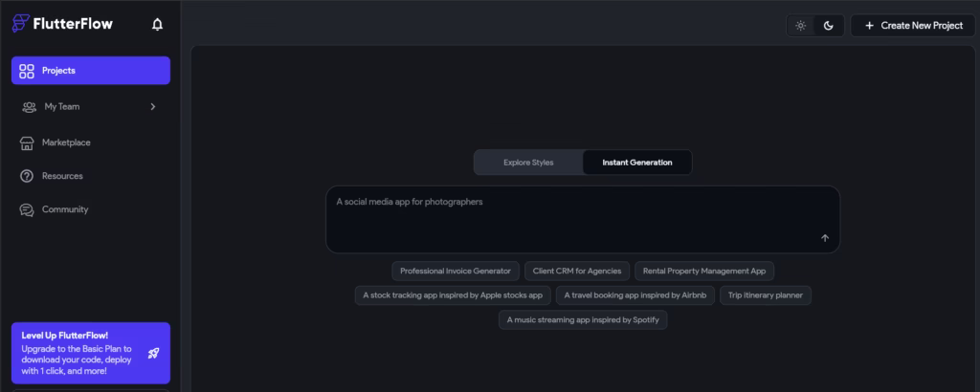This screenshot has width=980, height=392.
Task: Switch to dark mode moon toggle
Action: 829,26
